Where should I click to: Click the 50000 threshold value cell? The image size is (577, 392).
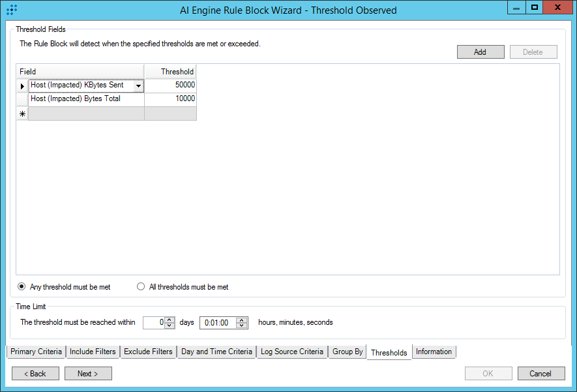pyautogui.click(x=170, y=85)
